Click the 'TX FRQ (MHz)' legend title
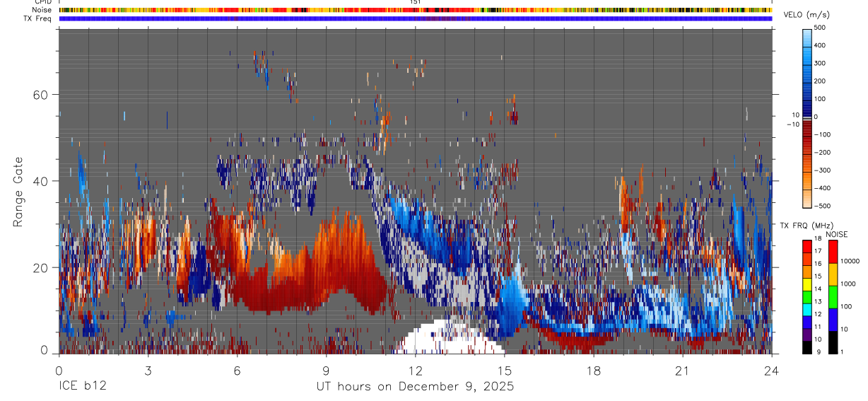 [806, 226]
